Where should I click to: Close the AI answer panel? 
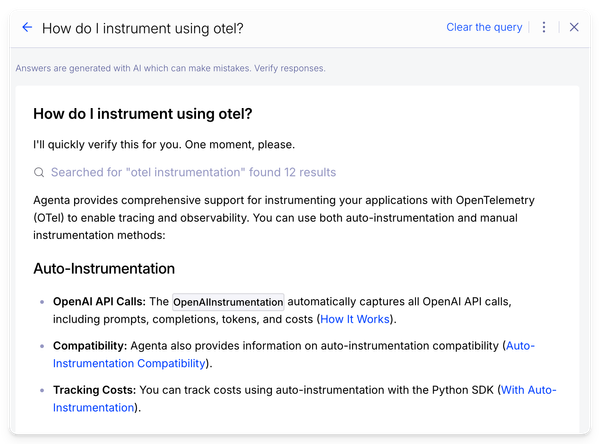(574, 28)
